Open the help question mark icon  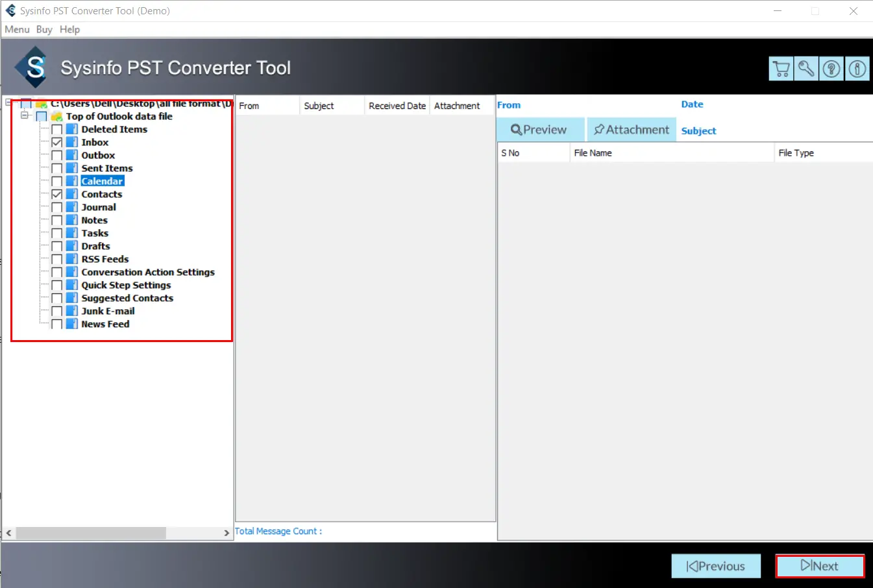click(831, 69)
